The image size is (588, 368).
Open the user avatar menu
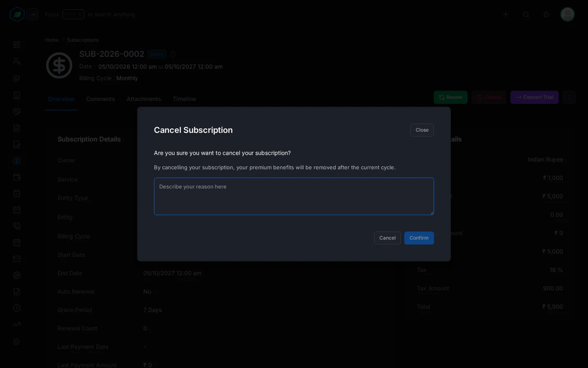pos(568,15)
